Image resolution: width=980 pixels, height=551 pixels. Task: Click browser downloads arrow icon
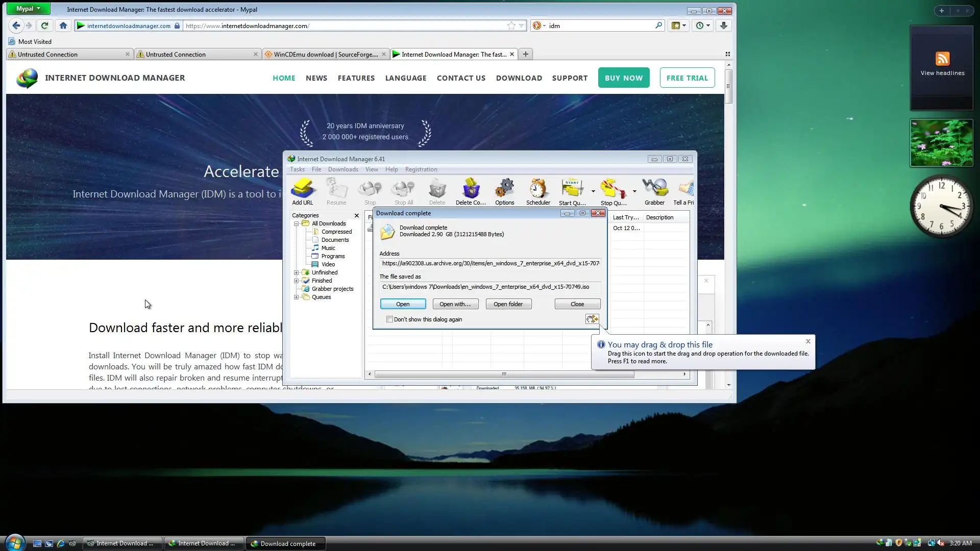pos(723,26)
